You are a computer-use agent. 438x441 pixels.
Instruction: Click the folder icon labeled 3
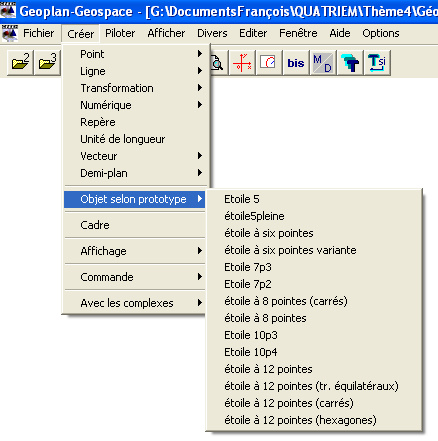point(47,62)
